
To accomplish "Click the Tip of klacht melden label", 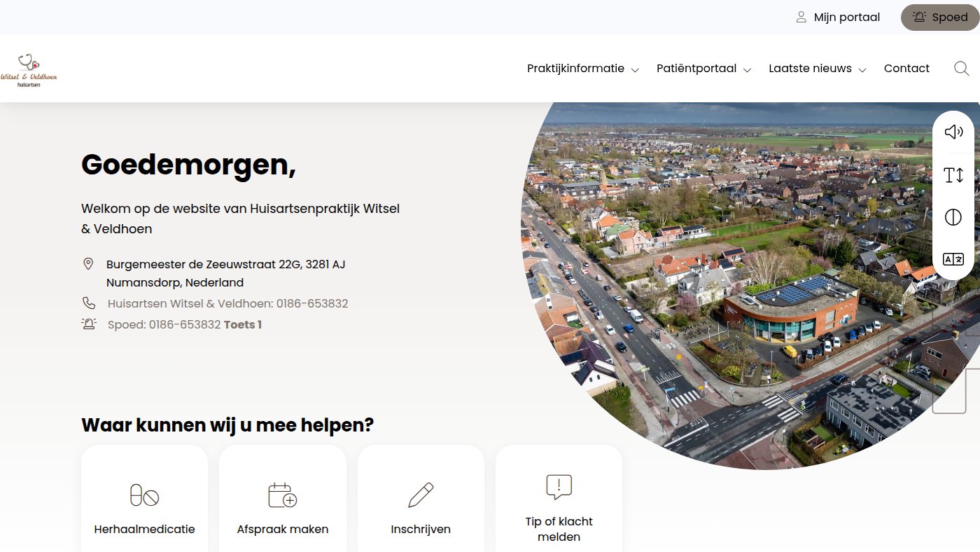I will coord(559,530).
